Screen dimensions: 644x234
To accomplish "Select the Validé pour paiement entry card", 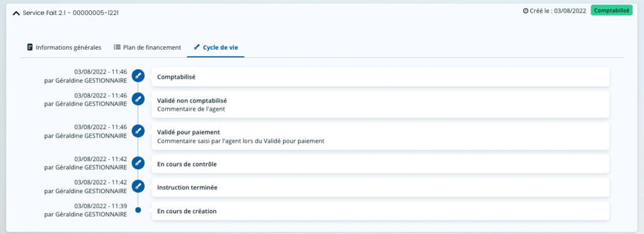I will pos(380,136).
